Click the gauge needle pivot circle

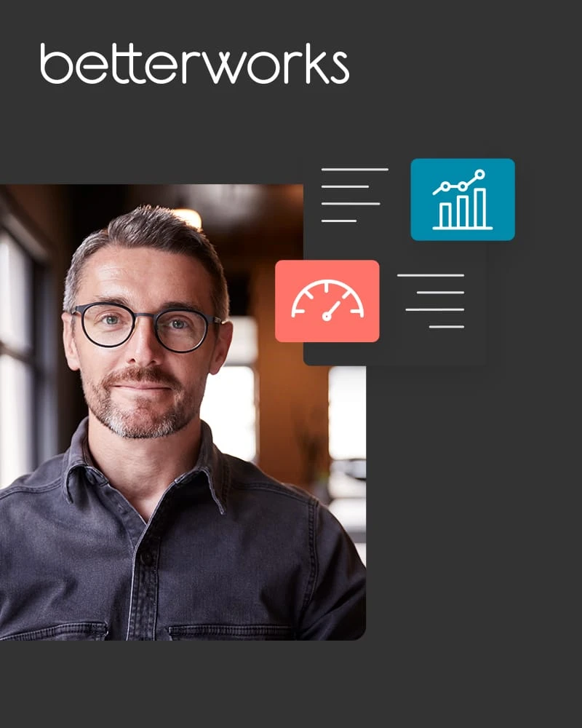tap(327, 317)
